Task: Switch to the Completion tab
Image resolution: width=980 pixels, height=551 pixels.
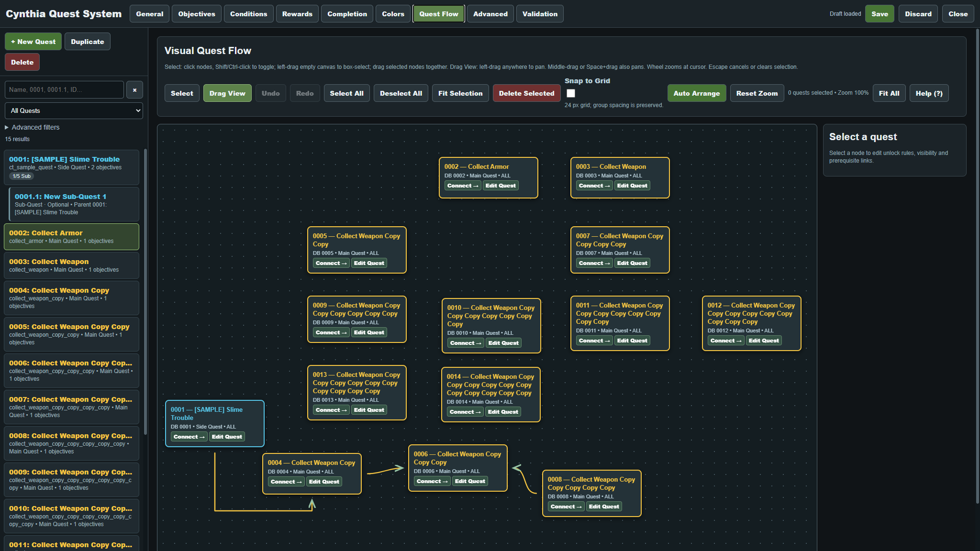Action: tap(347, 14)
